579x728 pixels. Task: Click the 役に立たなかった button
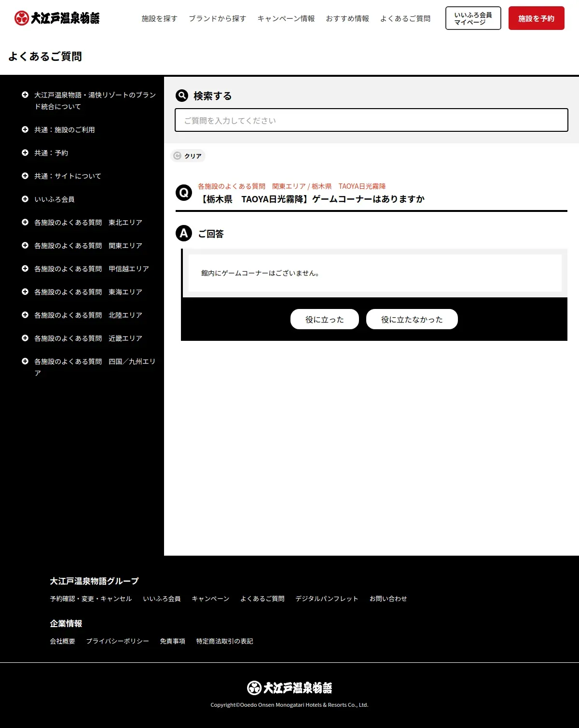(412, 319)
